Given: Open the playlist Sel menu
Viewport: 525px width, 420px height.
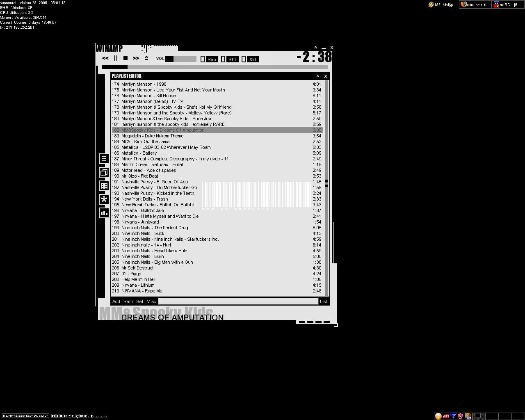Looking at the screenshot, I should (x=139, y=301).
